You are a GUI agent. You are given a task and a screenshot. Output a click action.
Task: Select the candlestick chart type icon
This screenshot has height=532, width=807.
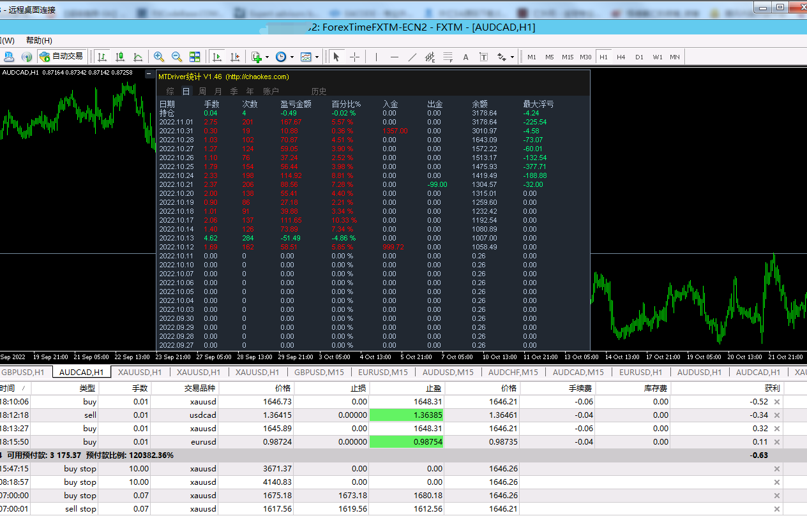[120, 57]
